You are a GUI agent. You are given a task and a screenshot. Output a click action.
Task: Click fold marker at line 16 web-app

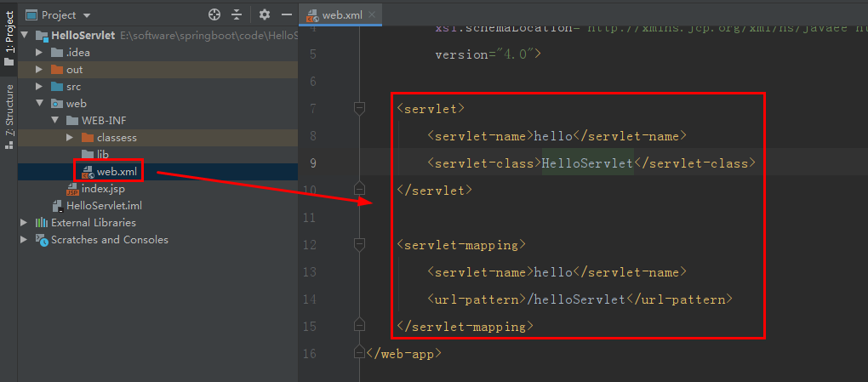coord(359,352)
